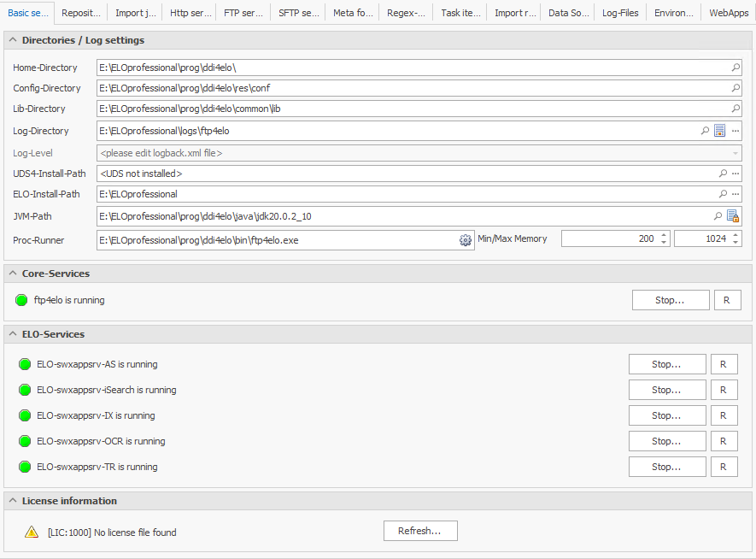Click the magnifier icon in Home-Directory field

(735, 68)
